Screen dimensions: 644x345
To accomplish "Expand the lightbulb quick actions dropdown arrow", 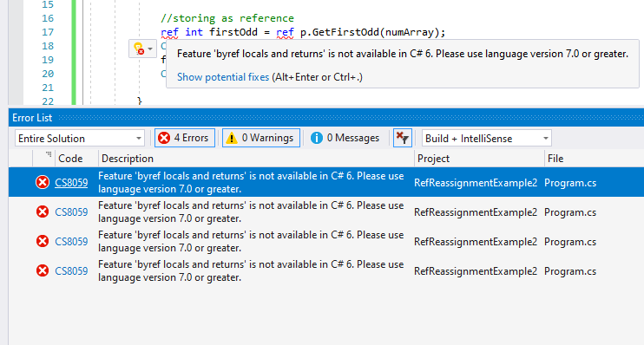I will pos(150,49).
